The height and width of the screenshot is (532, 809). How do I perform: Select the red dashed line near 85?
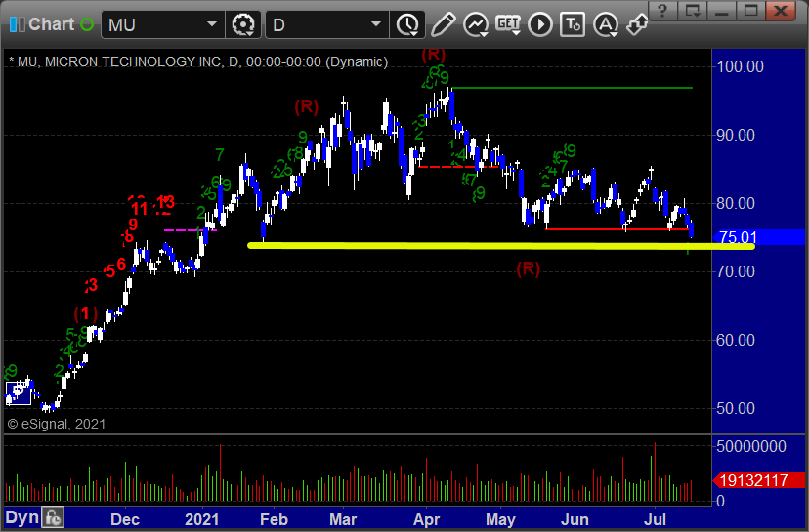pyautogui.click(x=458, y=167)
